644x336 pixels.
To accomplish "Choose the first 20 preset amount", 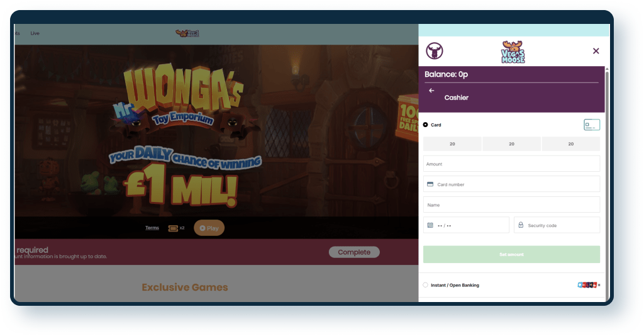I will pos(452,143).
